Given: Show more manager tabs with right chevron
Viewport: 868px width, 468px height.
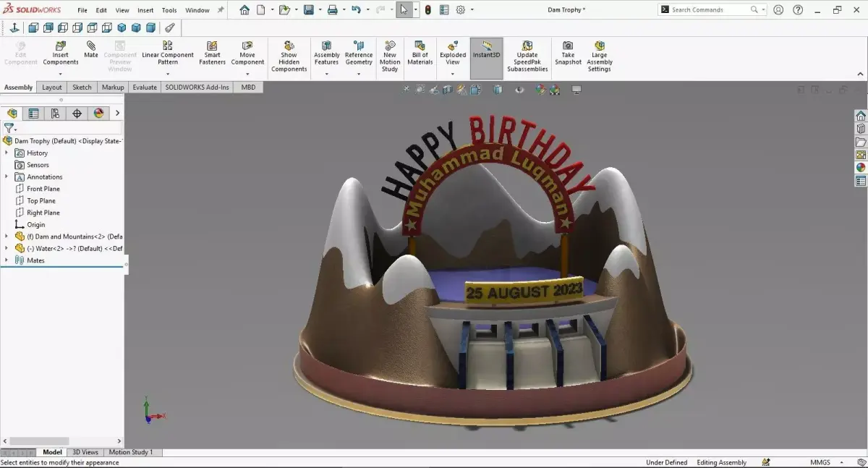Looking at the screenshot, I should (117, 114).
